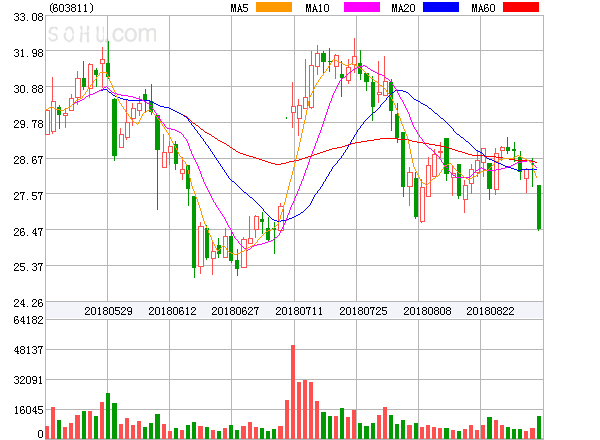
Task: Click the 48137 volume axis label
Action: [28, 350]
